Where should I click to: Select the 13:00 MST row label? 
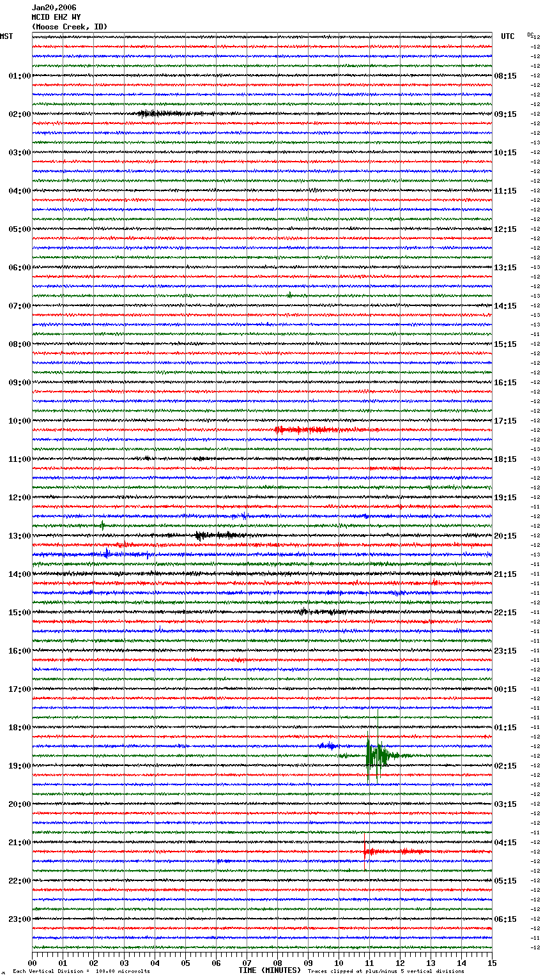(x=19, y=536)
